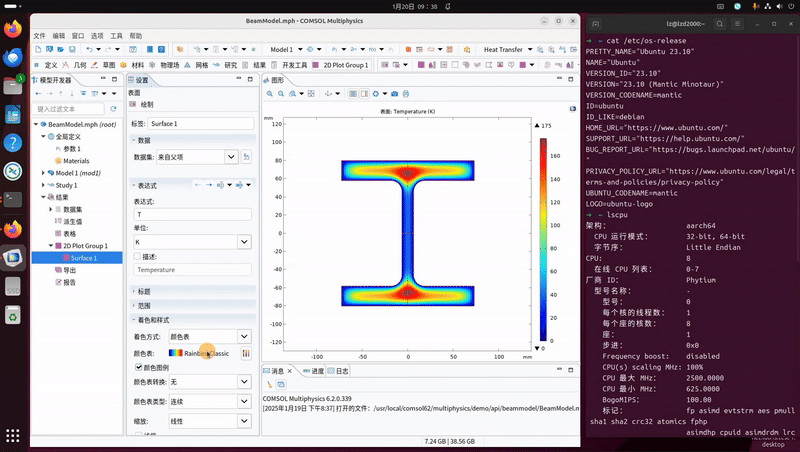
Task: Click the 标签 Surface 1 input field
Action: pyautogui.click(x=201, y=123)
